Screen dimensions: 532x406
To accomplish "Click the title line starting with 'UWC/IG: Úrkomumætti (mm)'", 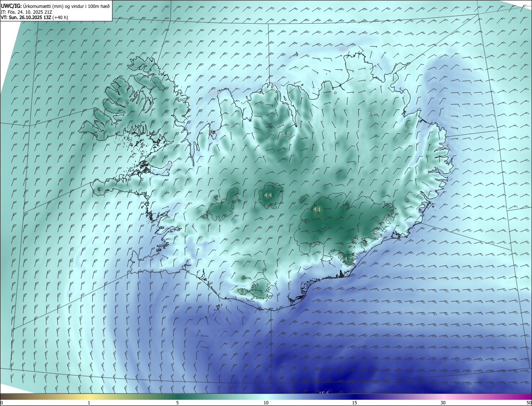I will [x=55, y=5].
